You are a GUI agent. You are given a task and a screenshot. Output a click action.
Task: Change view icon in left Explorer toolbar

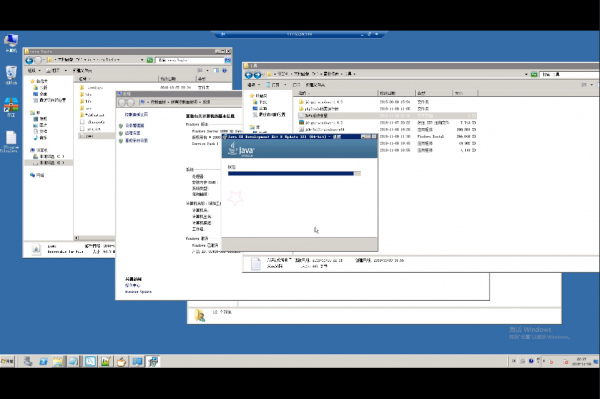click(x=200, y=70)
